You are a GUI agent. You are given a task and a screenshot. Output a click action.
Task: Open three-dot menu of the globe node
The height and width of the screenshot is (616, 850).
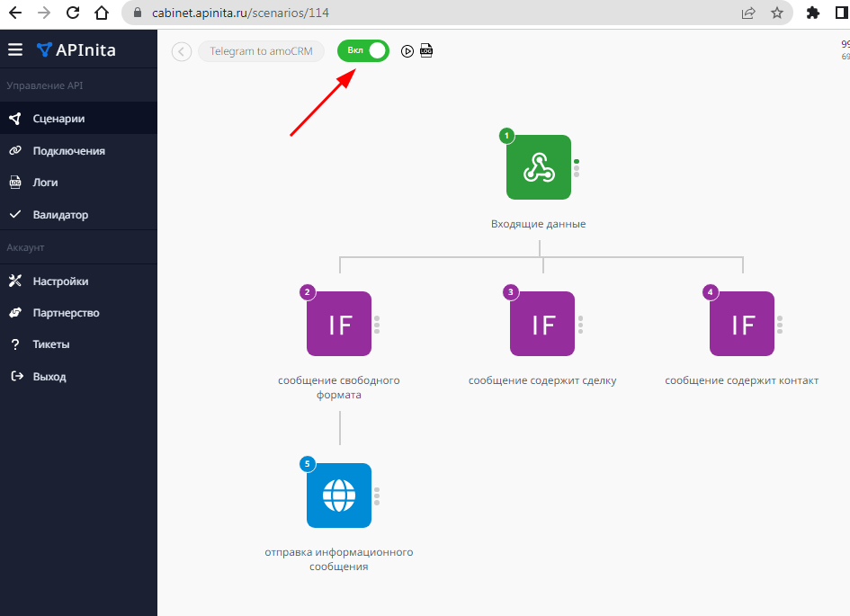point(377,495)
